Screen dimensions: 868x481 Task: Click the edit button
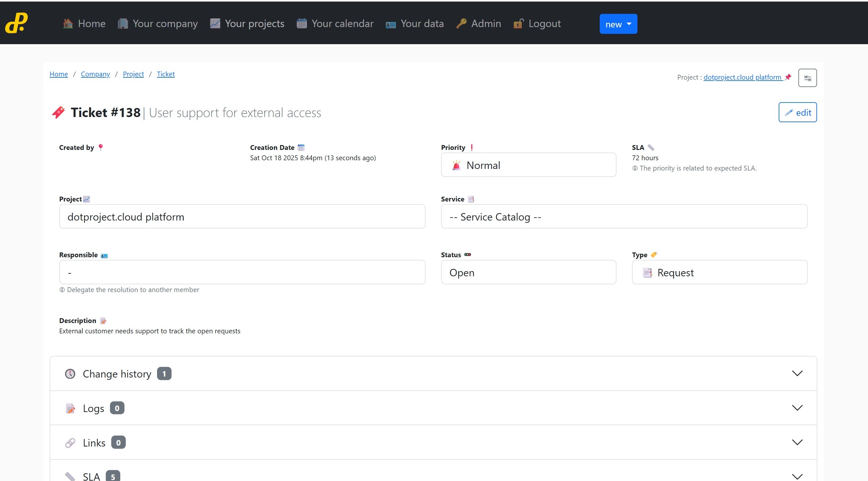tap(797, 113)
